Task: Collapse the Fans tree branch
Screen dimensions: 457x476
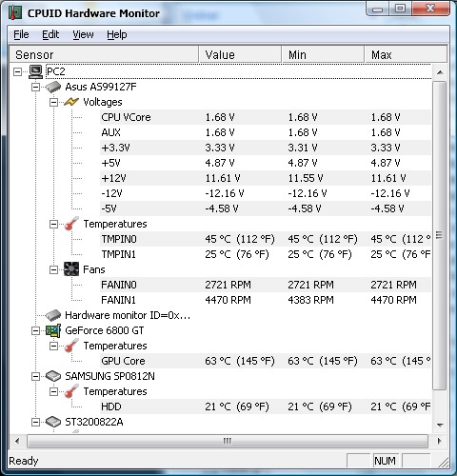Action: coord(54,269)
